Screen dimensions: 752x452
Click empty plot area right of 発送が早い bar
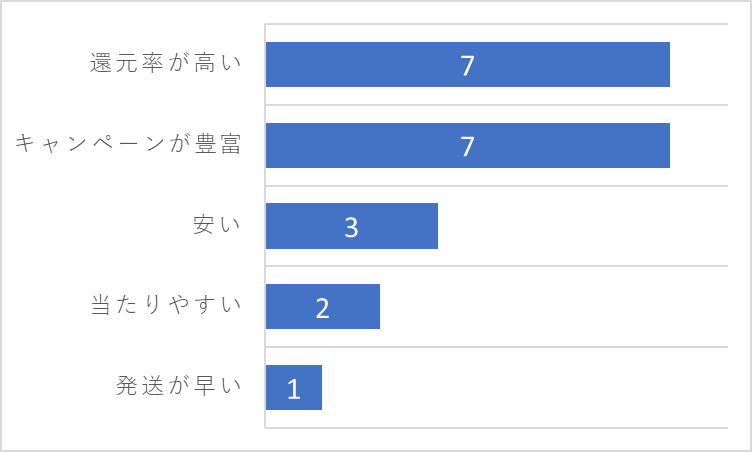click(x=525, y=388)
